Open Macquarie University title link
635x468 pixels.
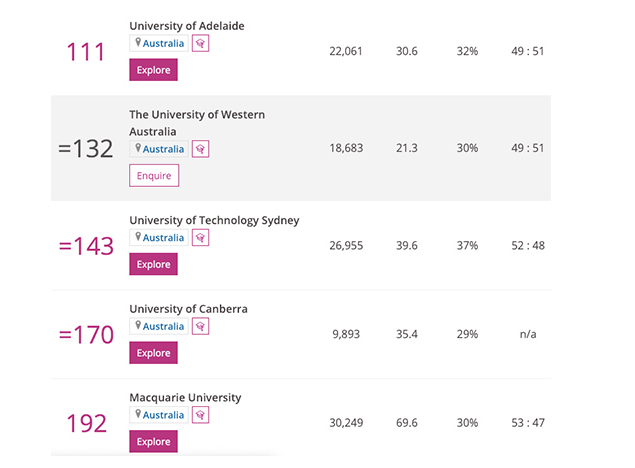[x=185, y=397]
